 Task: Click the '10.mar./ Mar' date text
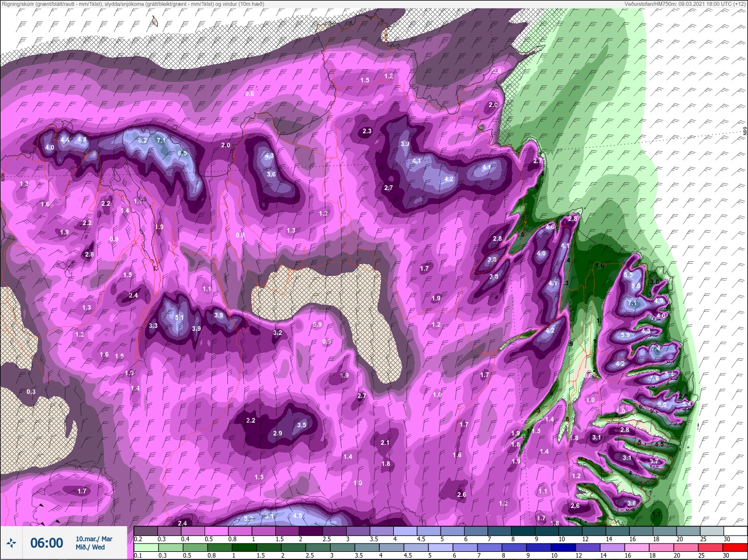[x=94, y=539]
